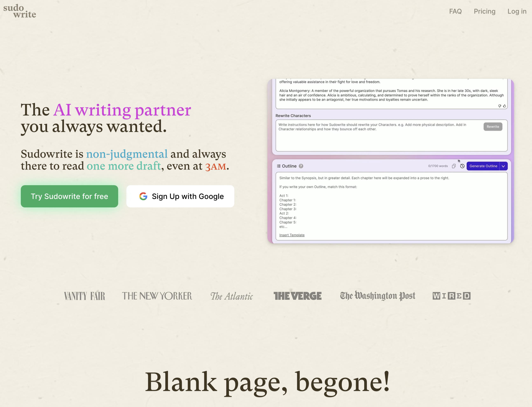Click The New Yorker logo
Image resolution: width=532 pixels, height=407 pixels.
pos(157,296)
